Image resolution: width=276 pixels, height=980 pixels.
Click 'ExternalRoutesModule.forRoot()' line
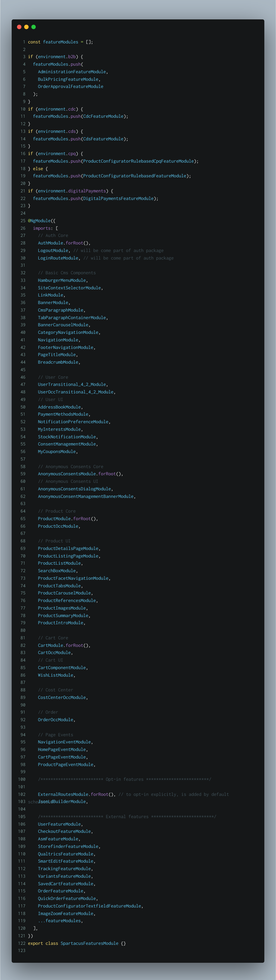point(77,794)
